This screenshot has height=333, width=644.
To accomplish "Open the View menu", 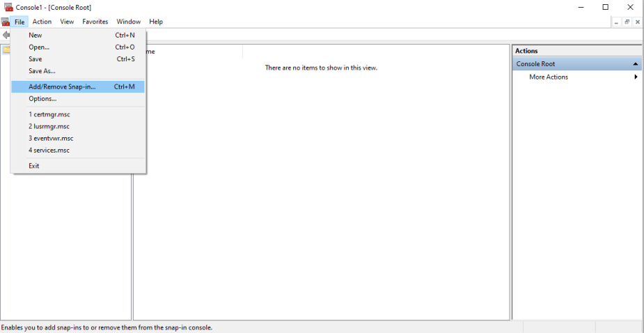I will pyautogui.click(x=67, y=22).
